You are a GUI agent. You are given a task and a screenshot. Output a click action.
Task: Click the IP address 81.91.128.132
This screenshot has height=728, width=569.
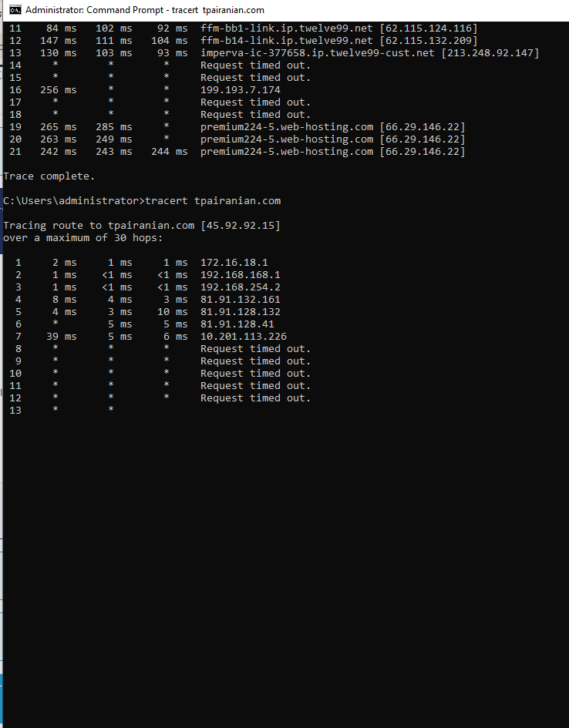pyautogui.click(x=241, y=312)
